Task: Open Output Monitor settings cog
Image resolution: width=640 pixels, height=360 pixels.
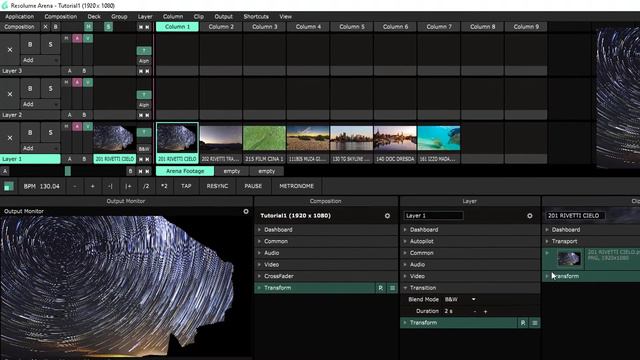Action: 246,211
